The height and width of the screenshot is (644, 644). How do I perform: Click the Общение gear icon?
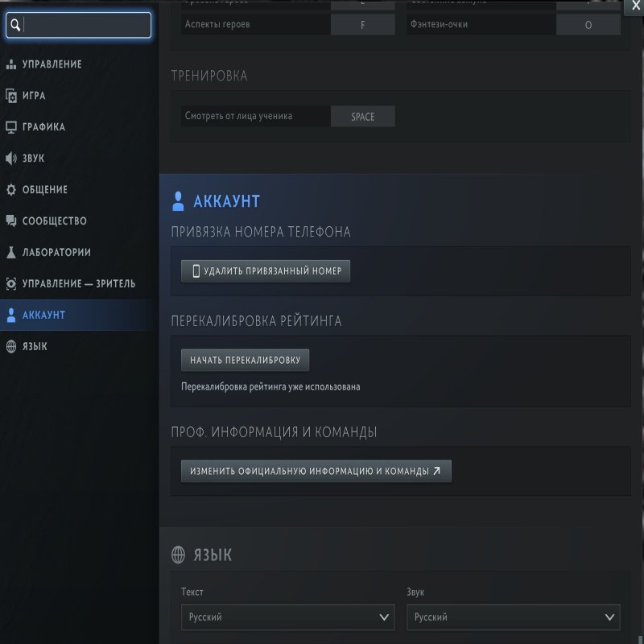coord(11,190)
